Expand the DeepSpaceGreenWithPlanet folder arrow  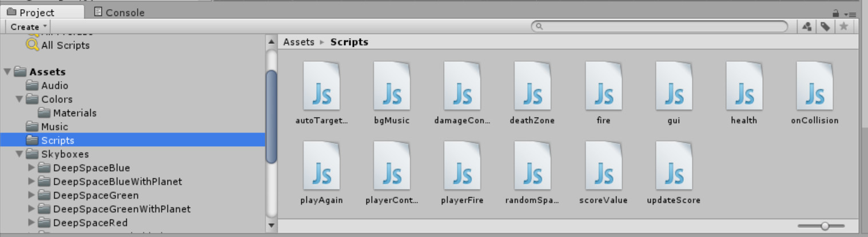tap(31, 209)
